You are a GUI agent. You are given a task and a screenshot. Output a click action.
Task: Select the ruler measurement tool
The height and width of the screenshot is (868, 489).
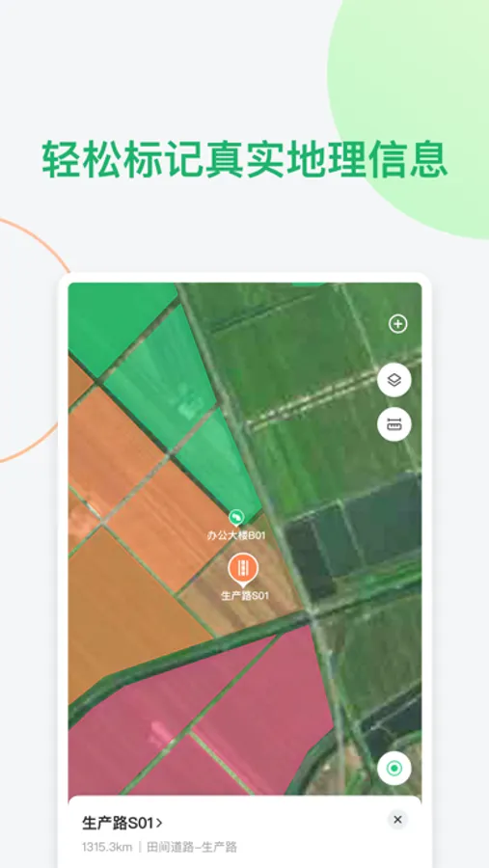click(394, 424)
